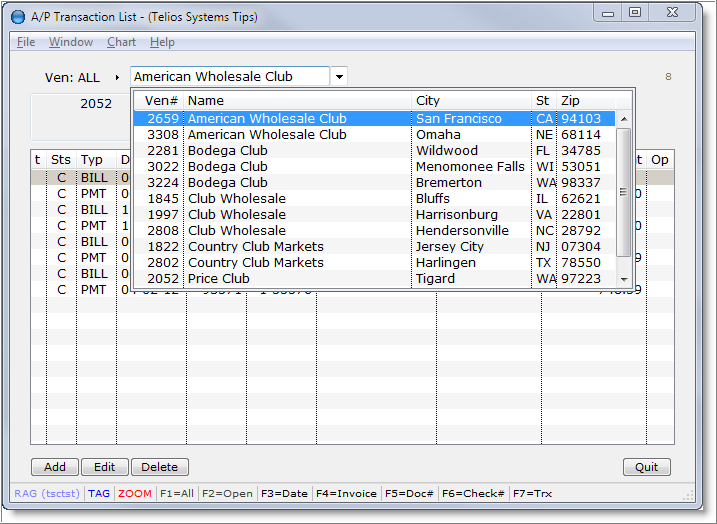Choose Bodega Club in Wildwood
The height and width of the screenshot is (524, 717).
pyautogui.click(x=300, y=151)
